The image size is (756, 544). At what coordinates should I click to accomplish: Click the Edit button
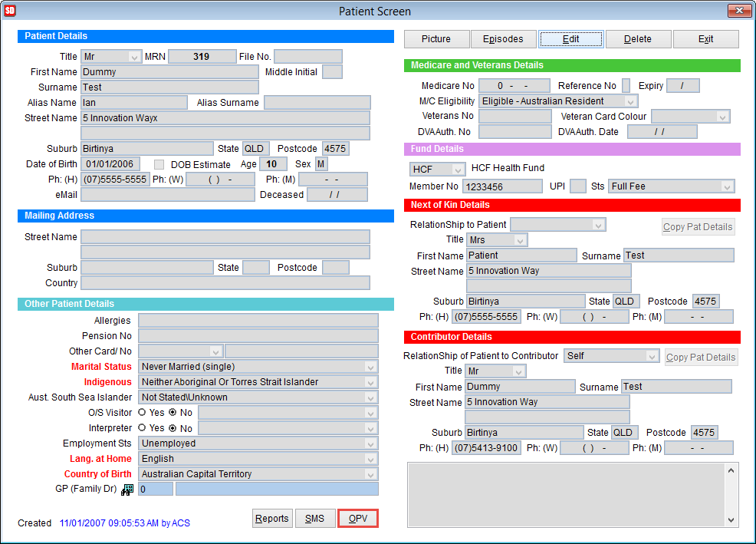(571, 39)
